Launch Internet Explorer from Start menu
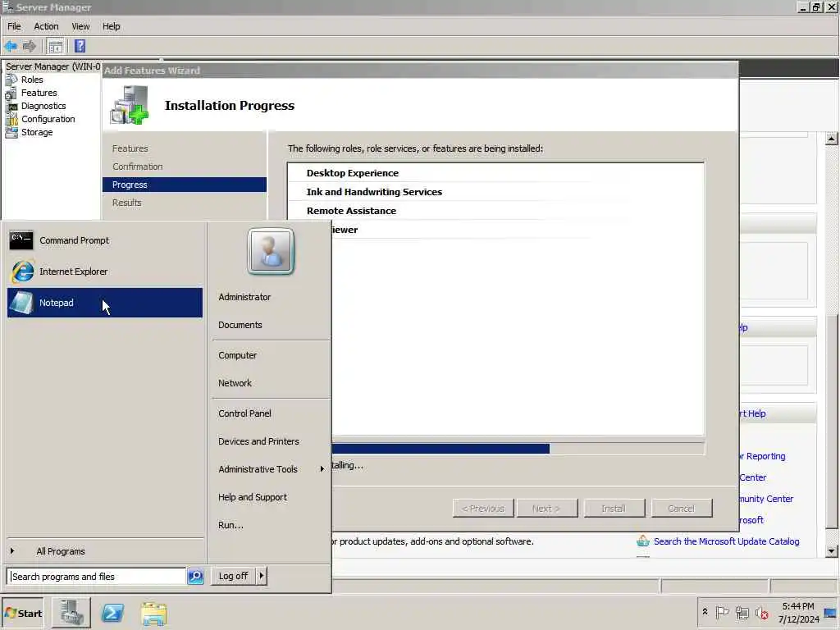Screen dimensions: 840x630 point(105,272)
